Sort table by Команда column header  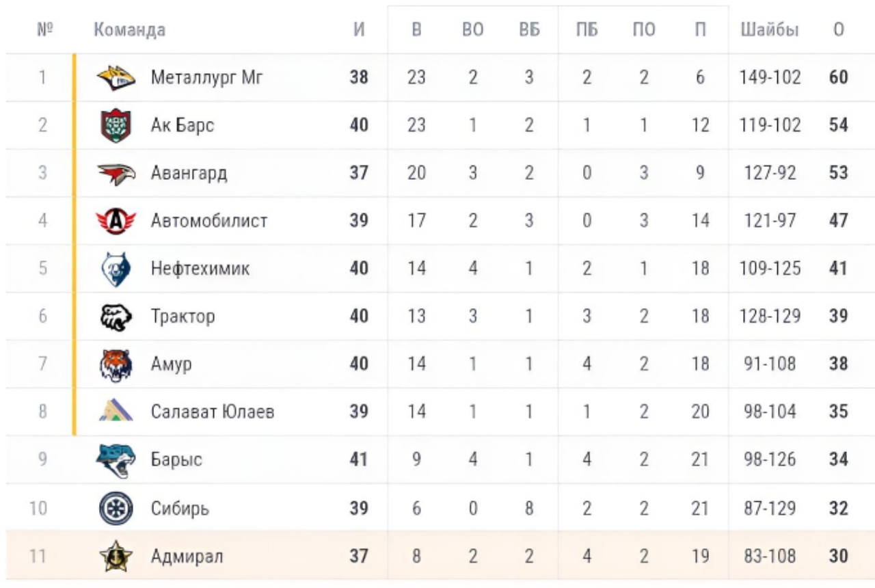129,30
